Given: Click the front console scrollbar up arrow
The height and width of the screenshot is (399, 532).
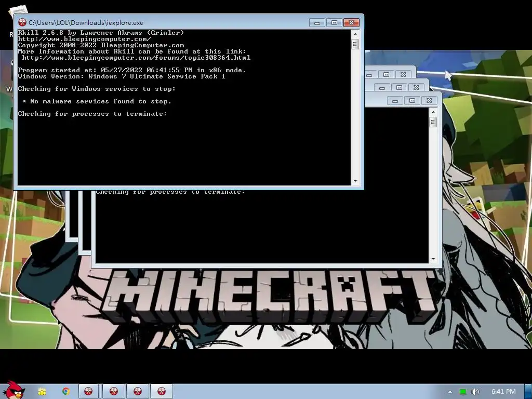Looking at the screenshot, I should (x=355, y=34).
